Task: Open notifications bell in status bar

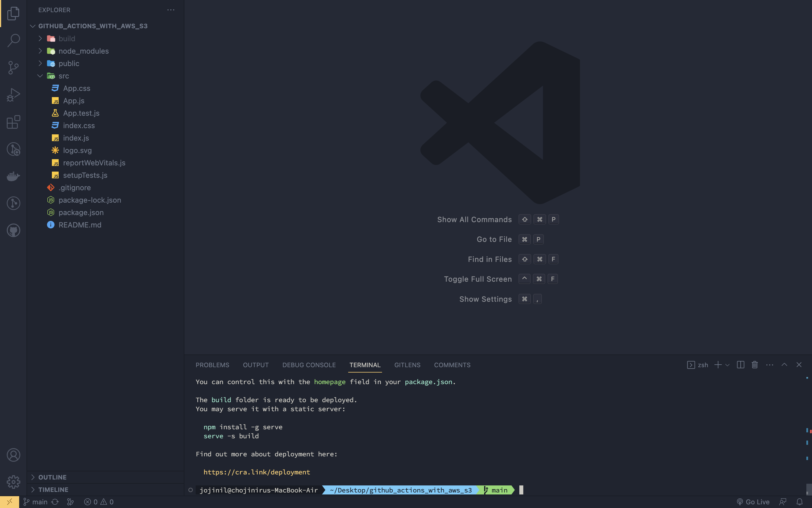Action: (x=800, y=502)
